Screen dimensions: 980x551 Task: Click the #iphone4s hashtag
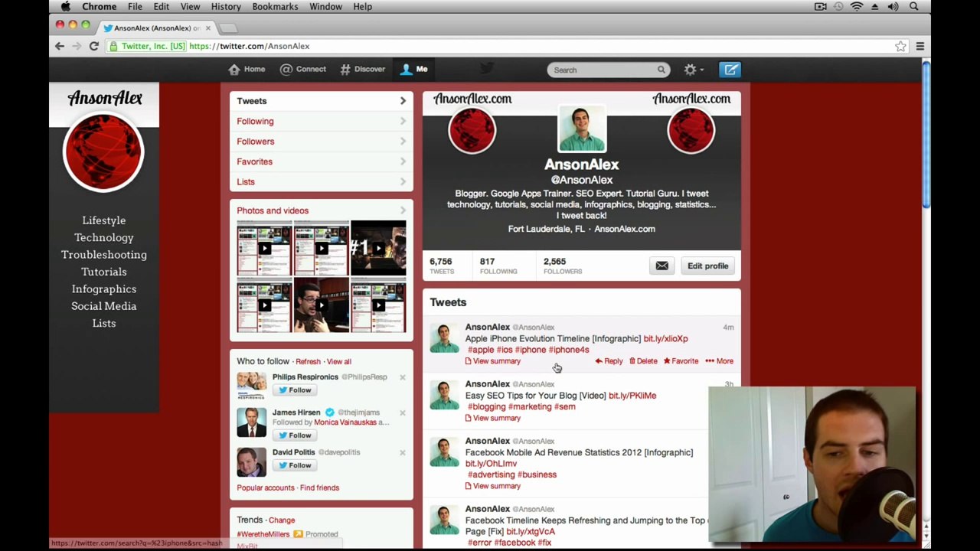click(569, 350)
